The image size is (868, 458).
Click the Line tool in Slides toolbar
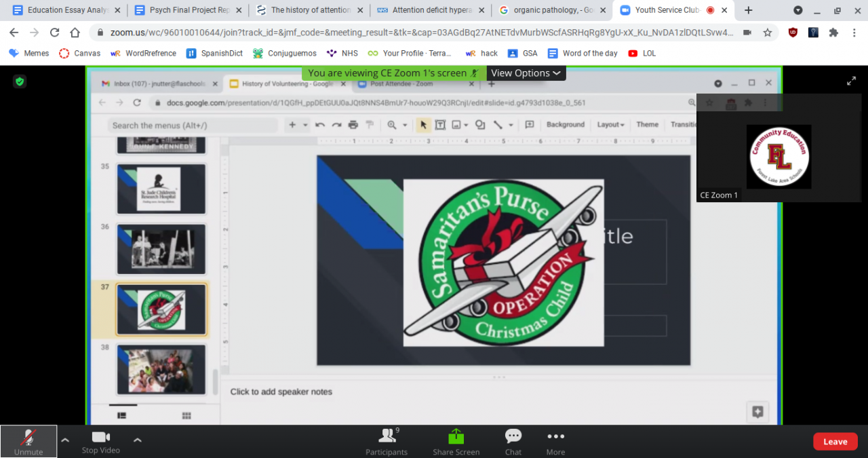click(x=498, y=125)
